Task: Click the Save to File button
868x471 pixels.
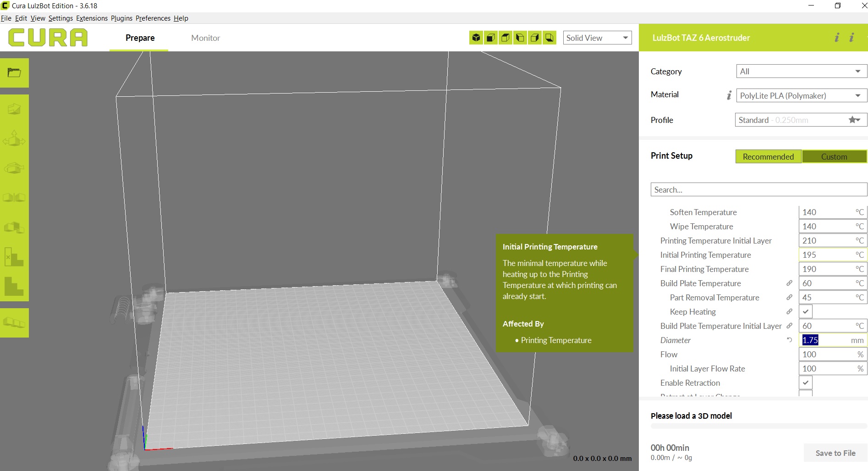Action: click(835, 453)
